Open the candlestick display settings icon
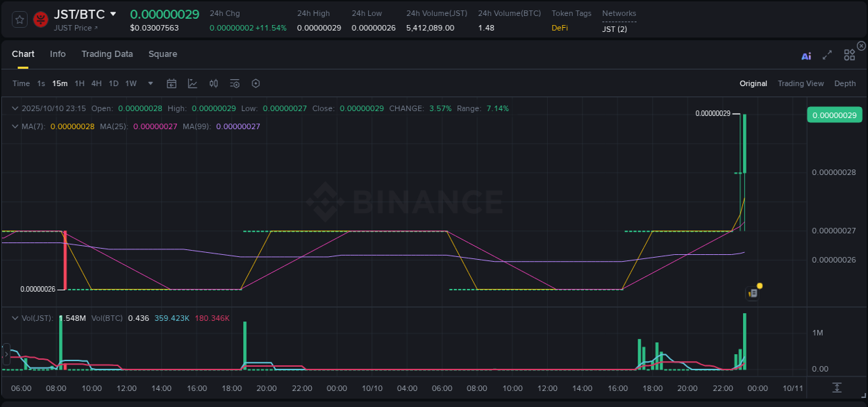 click(x=214, y=83)
